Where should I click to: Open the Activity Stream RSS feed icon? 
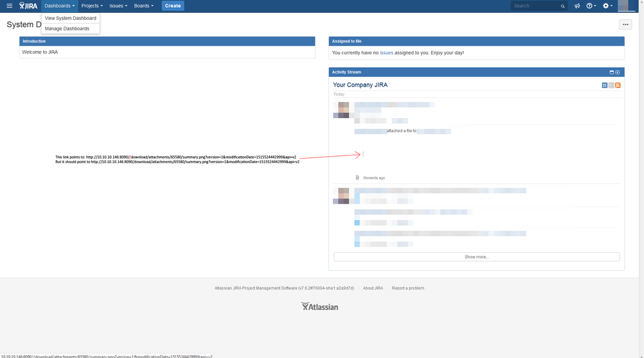pyautogui.click(x=618, y=85)
